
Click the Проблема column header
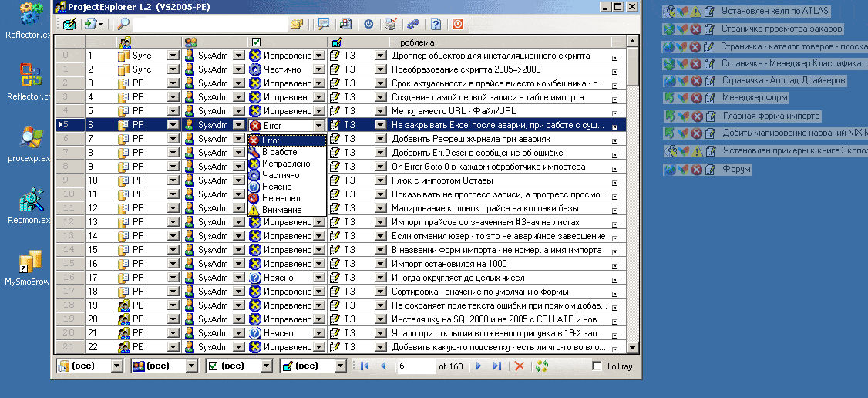click(x=500, y=42)
